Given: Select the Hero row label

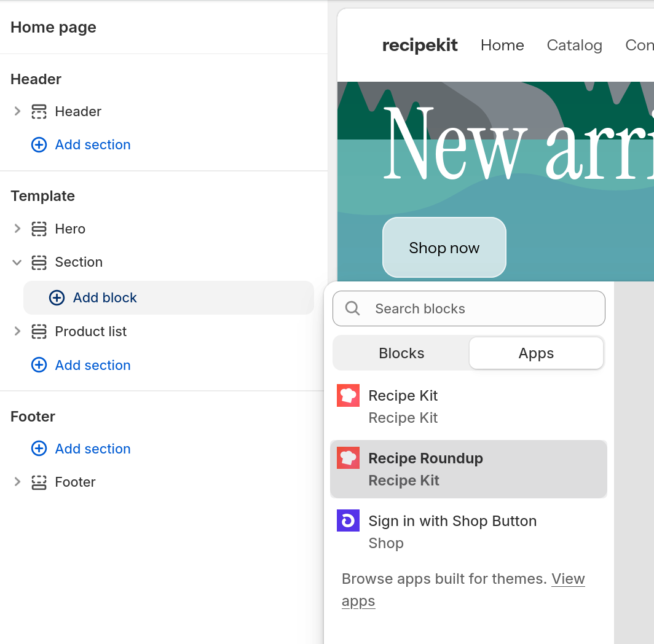Looking at the screenshot, I should coord(70,229).
